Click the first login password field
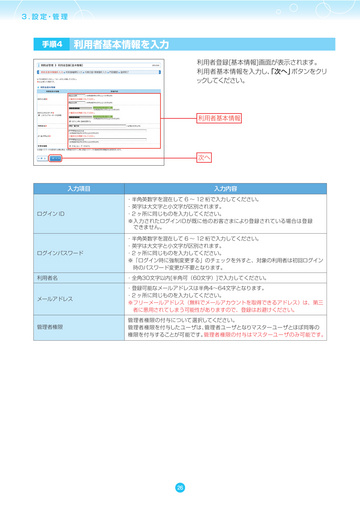The image size is (360, 509). click(x=80, y=108)
